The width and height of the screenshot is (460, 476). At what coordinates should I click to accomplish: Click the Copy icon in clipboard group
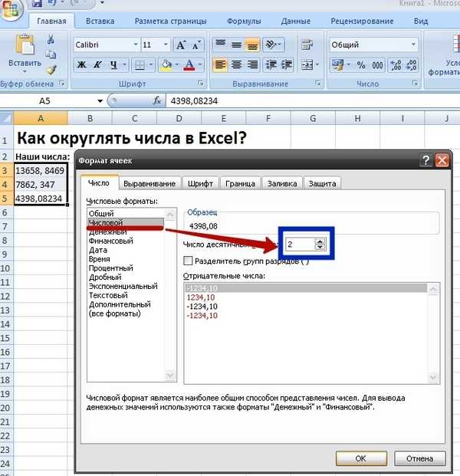(51, 54)
